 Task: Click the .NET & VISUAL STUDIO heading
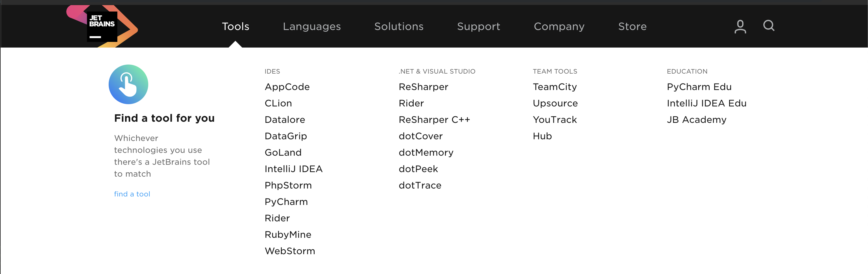(x=437, y=71)
